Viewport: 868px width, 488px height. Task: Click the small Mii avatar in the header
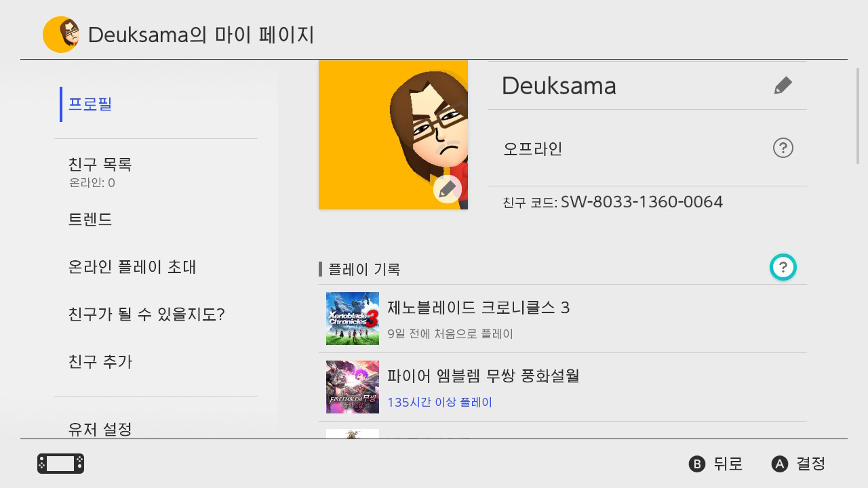coord(61,35)
